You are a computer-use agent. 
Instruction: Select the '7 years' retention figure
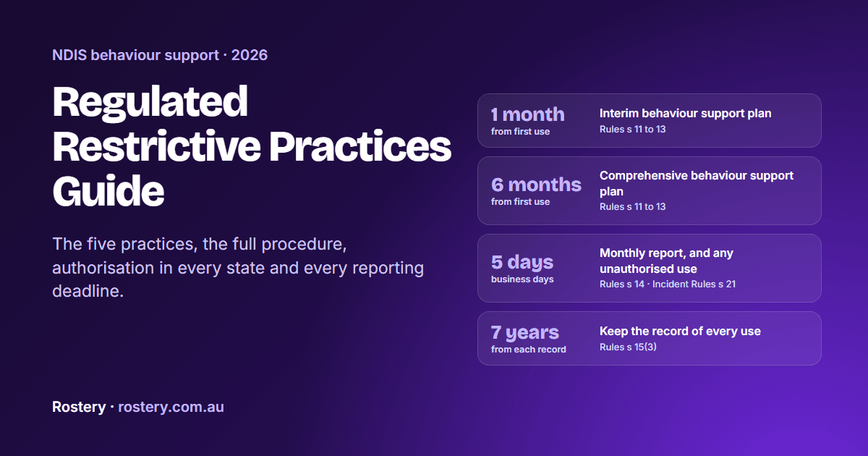[x=525, y=332]
